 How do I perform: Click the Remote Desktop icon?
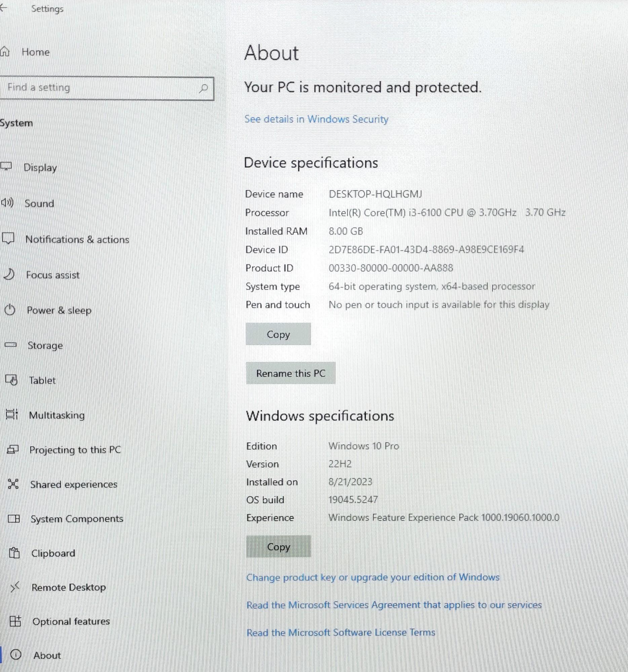tap(15, 587)
